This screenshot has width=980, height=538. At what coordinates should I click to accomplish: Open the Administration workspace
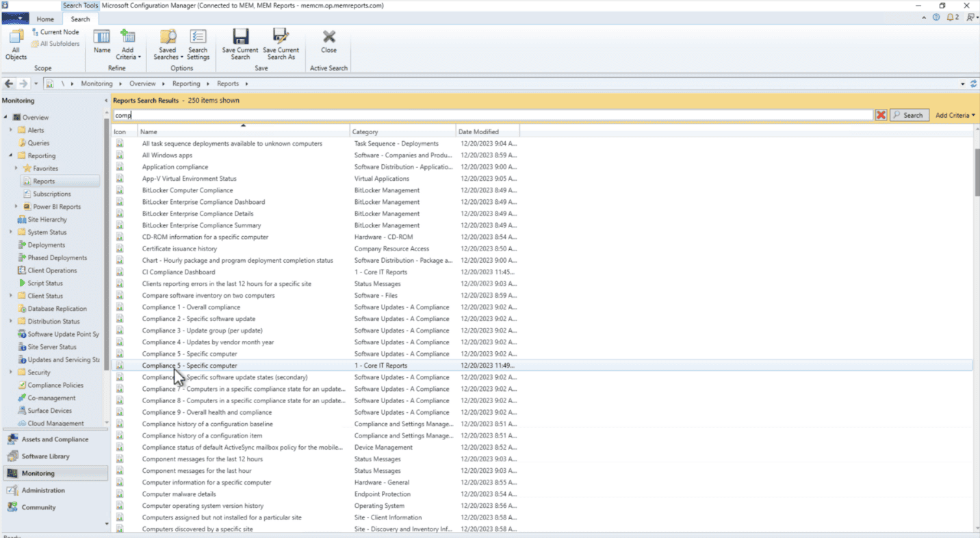(x=54, y=491)
